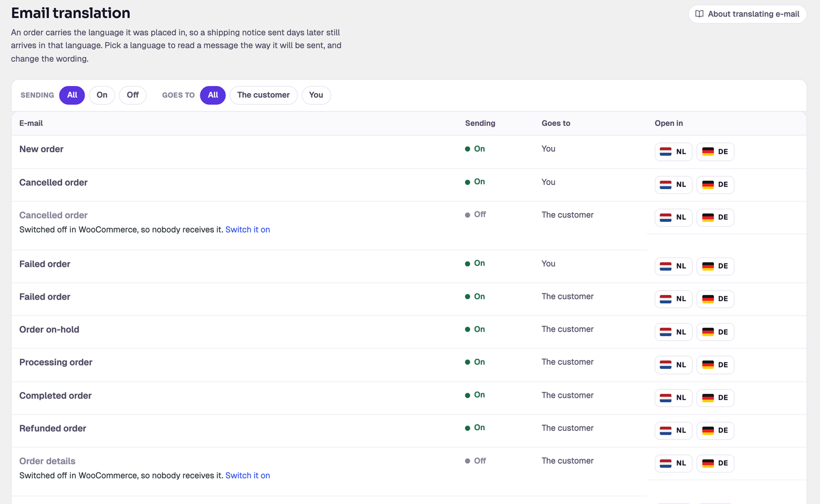Viewport: 820px width, 504px height.
Task: Open Order details email in NL
Action: 674,464
